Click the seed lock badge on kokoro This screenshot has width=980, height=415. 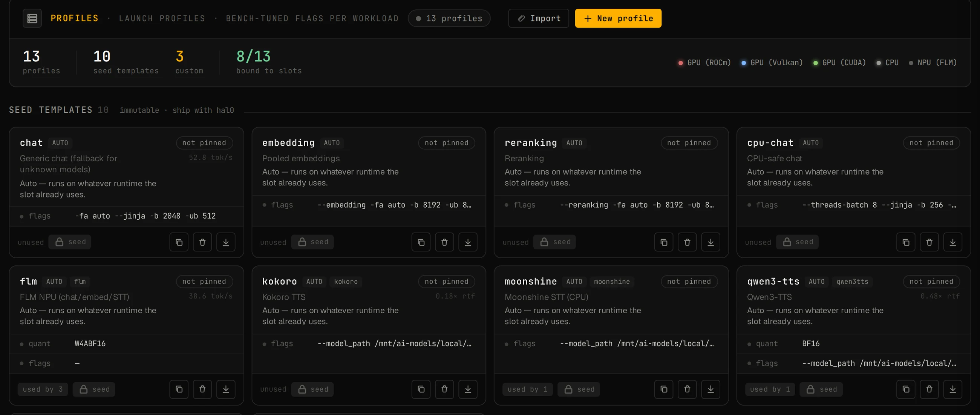click(312, 389)
